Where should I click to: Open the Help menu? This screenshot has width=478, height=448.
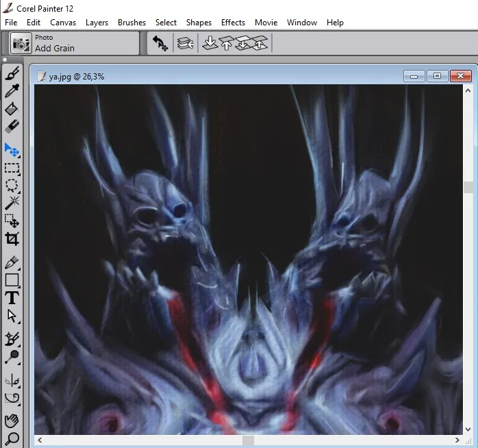(x=335, y=23)
